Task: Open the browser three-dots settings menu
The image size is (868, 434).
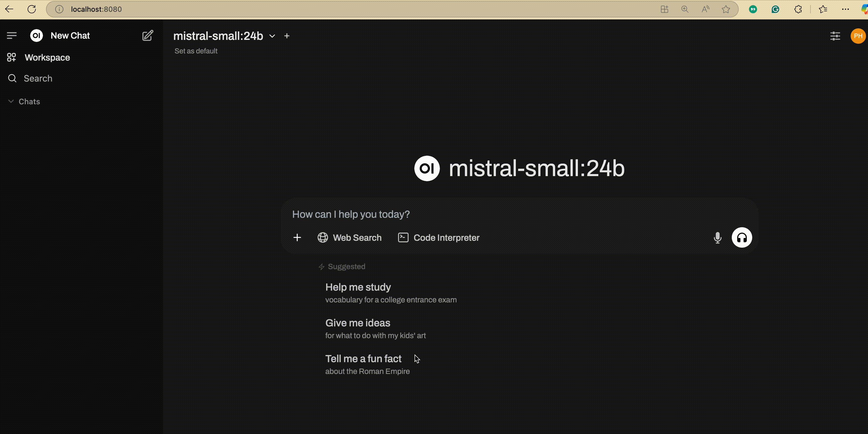Action: pos(846,9)
